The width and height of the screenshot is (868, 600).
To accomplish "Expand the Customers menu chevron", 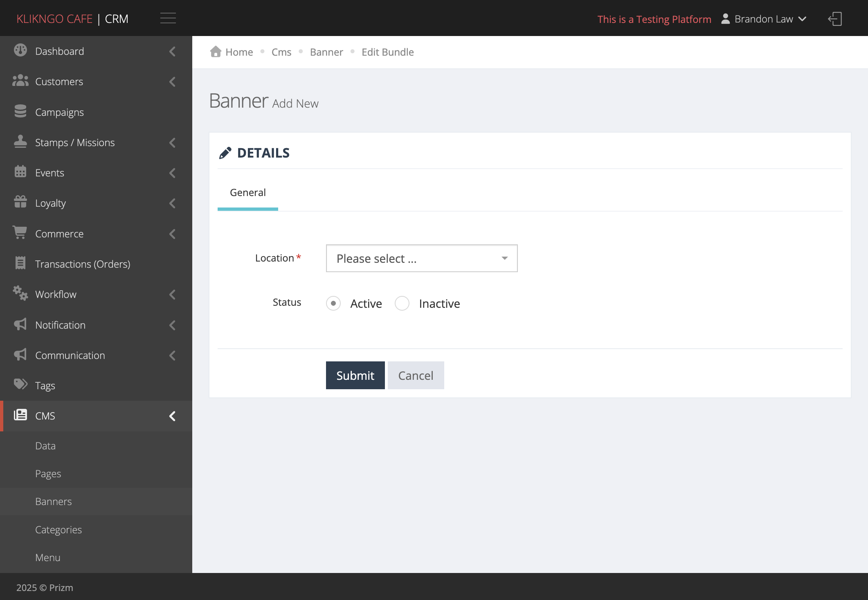I will [172, 81].
